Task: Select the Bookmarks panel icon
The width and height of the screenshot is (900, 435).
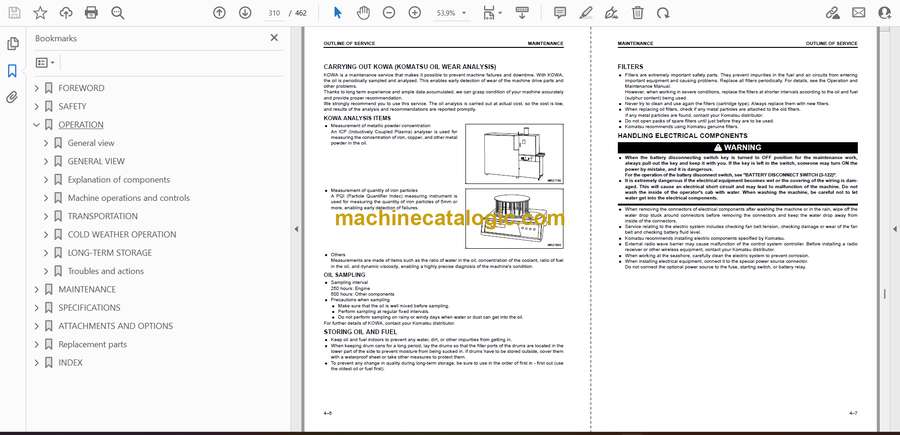Action: pos(13,71)
